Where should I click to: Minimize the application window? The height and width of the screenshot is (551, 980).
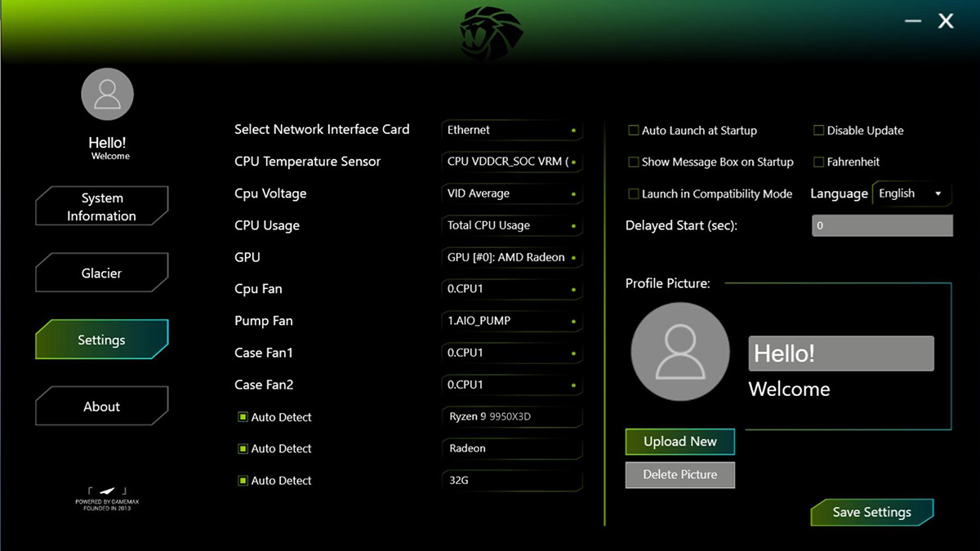tap(913, 21)
